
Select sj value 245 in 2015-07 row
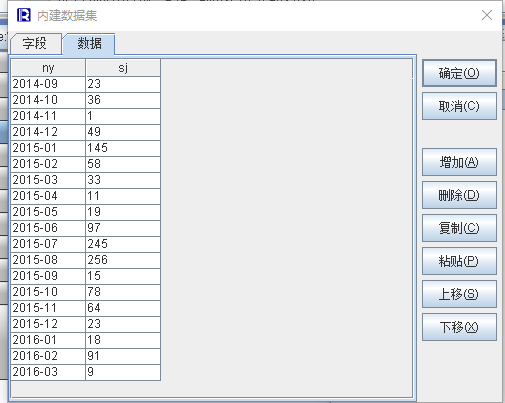(123, 244)
